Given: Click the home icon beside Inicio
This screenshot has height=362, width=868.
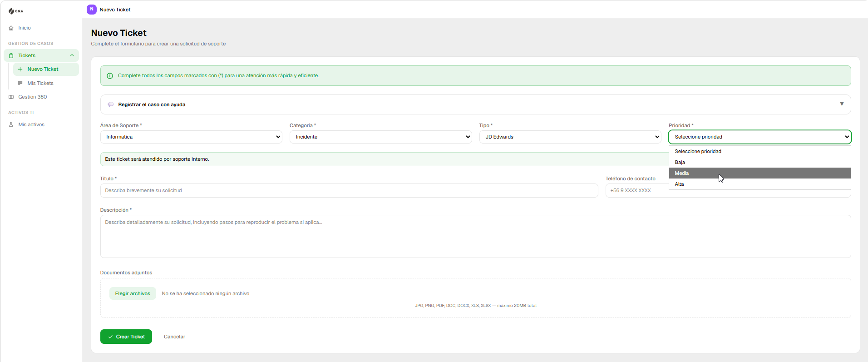Looking at the screenshot, I should [x=11, y=28].
